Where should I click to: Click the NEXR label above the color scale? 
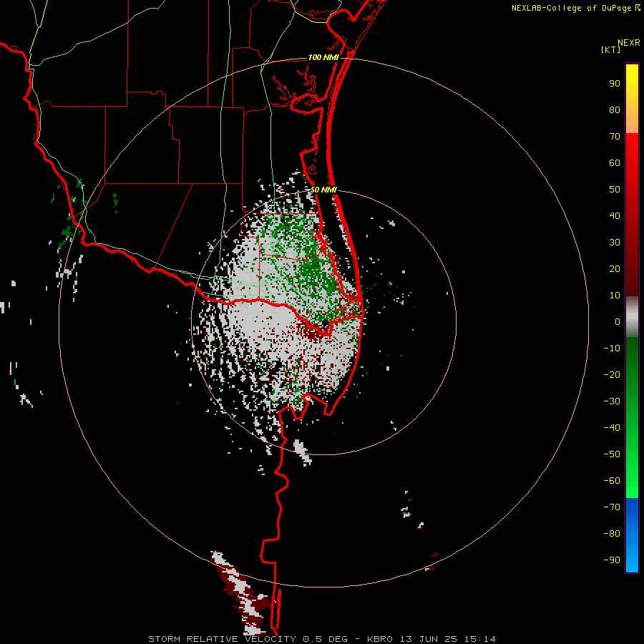628,43
